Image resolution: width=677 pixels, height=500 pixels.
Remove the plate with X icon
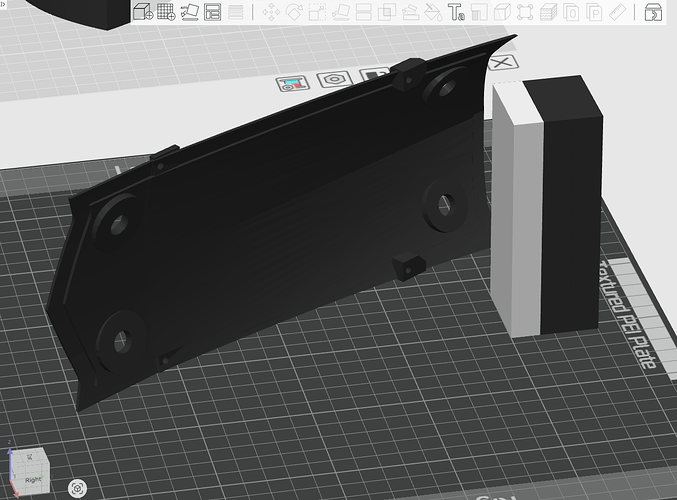[502, 63]
